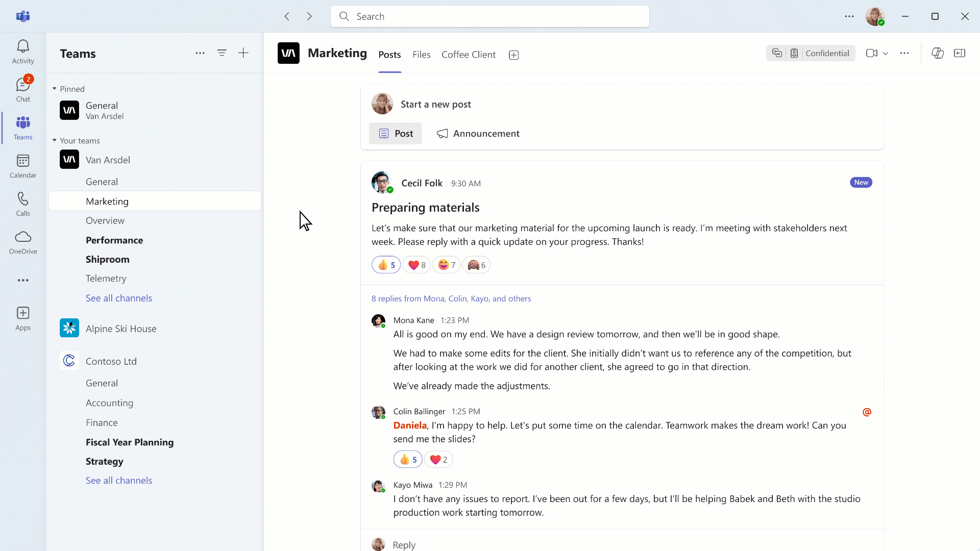This screenshot has width=980, height=551.
Task: Click the thumbs up reaction on Cecil's post
Action: (386, 264)
